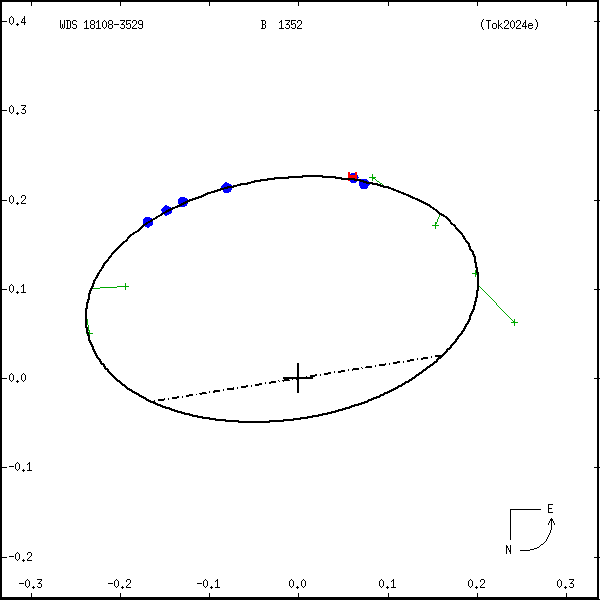Image resolution: width=600 pixels, height=600 pixels.
Task: Click the green plus at bottom-left of ellipse edge
Action: pyautogui.click(x=89, y=329)
